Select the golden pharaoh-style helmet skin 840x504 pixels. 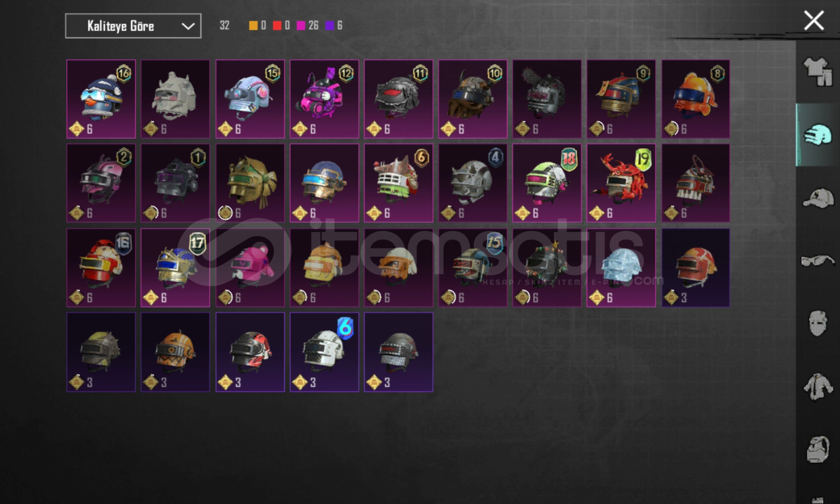coord(250,183)
